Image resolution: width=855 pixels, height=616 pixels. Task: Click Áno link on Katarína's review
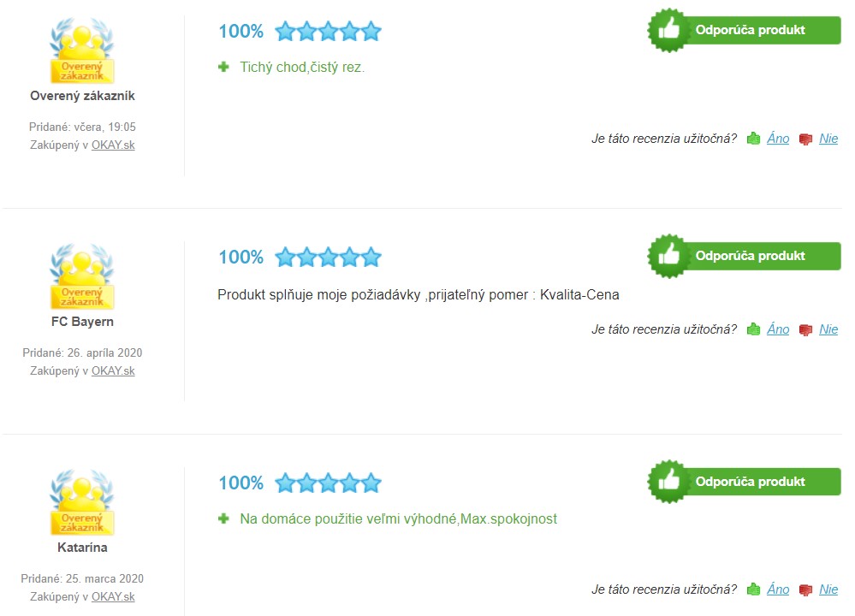[778, 589]
